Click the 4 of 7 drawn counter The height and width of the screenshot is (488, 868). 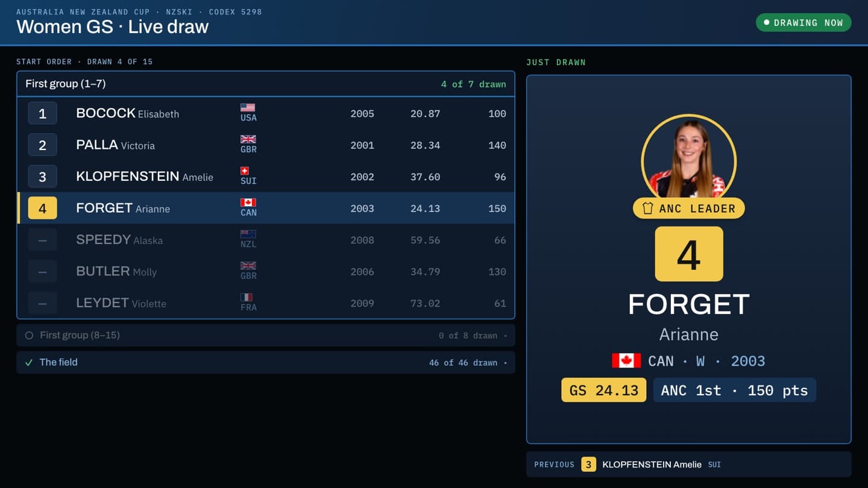(473, 84)
